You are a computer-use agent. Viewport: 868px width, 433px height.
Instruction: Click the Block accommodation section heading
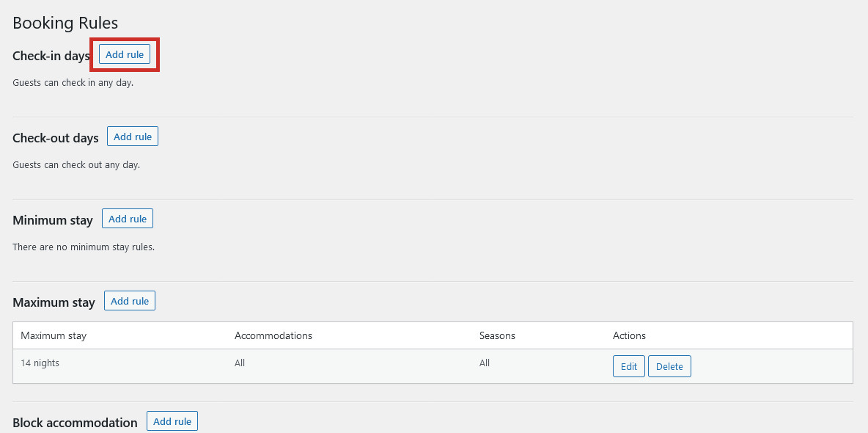75,423
